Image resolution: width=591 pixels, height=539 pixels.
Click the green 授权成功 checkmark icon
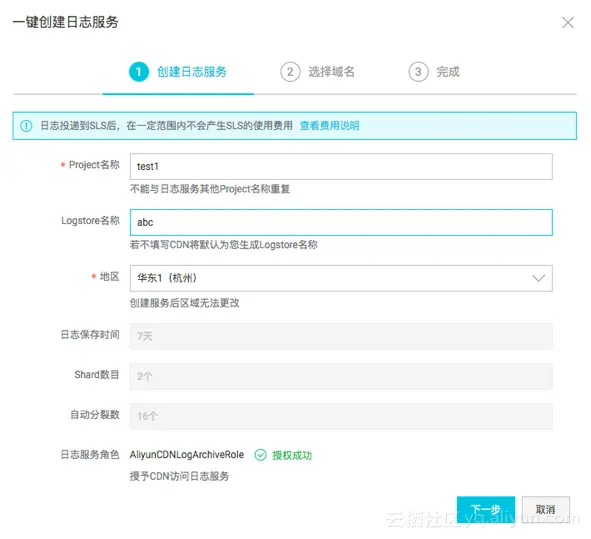click(260, 455)
